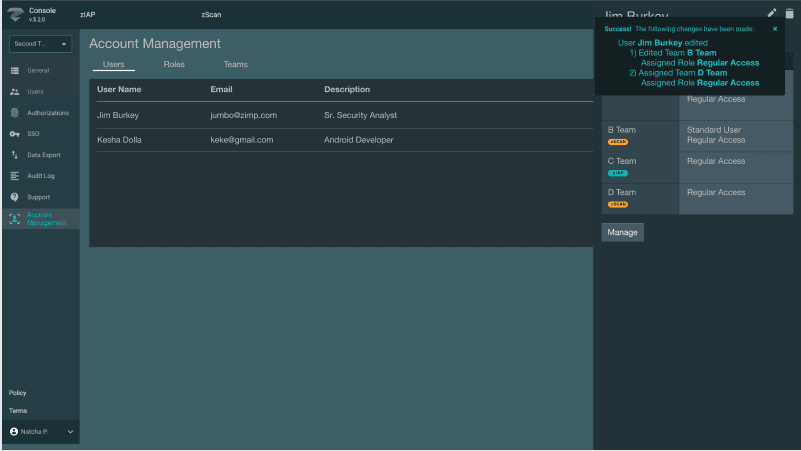
Task: Switch to the Teams tab
Action: coord(235,65)
